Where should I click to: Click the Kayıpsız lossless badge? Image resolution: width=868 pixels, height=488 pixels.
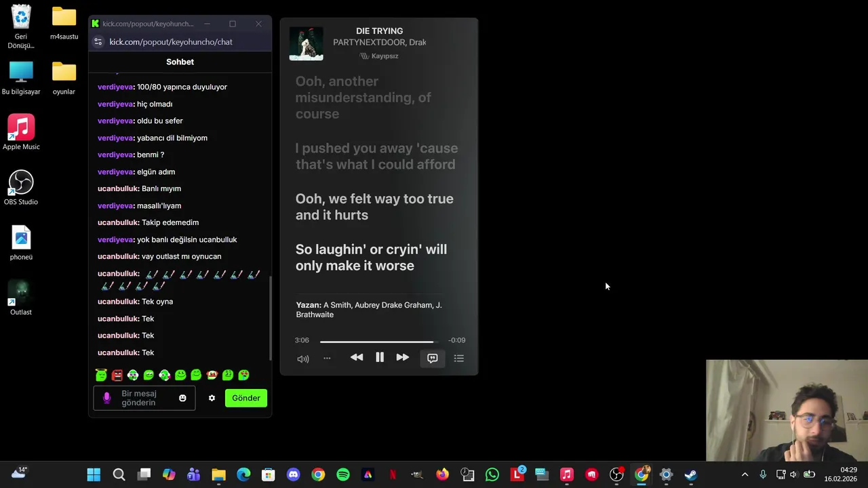[x=379, y=56]
